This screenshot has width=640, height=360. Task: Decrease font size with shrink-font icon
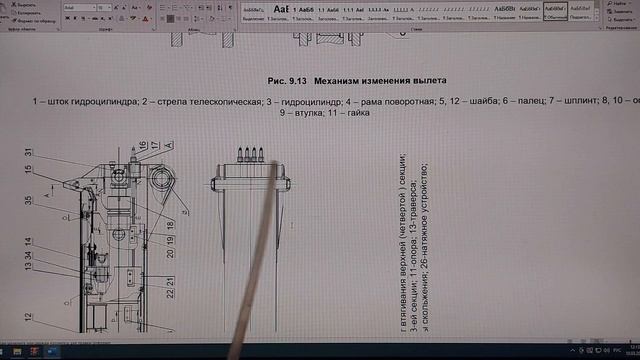[124, 8]
